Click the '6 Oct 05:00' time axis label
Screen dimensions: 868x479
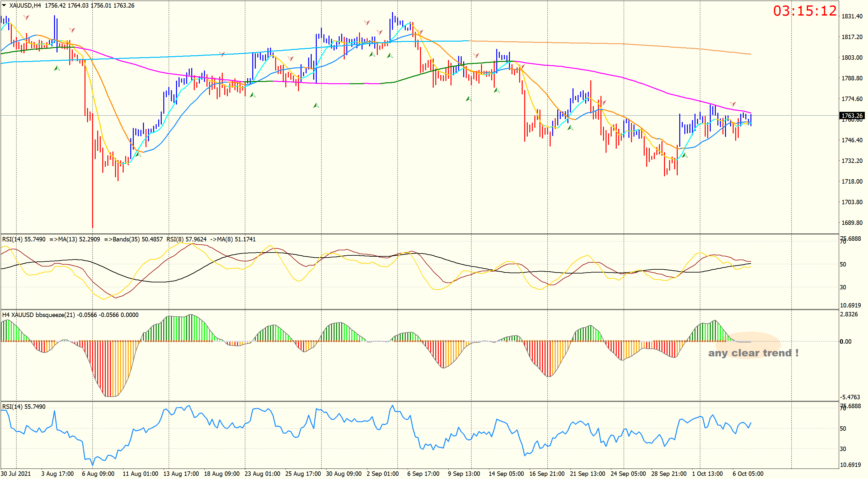click(748, 474)
